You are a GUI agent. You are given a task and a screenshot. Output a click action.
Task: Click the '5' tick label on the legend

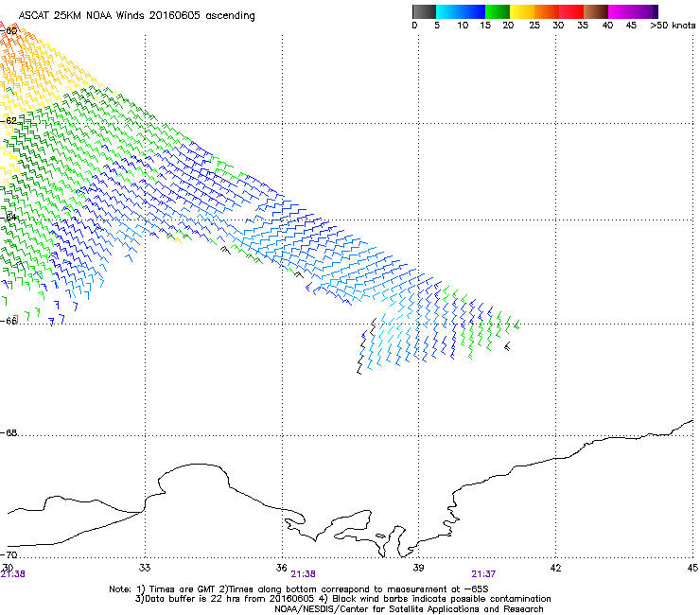pyautogui.click(x=437, y=26)
